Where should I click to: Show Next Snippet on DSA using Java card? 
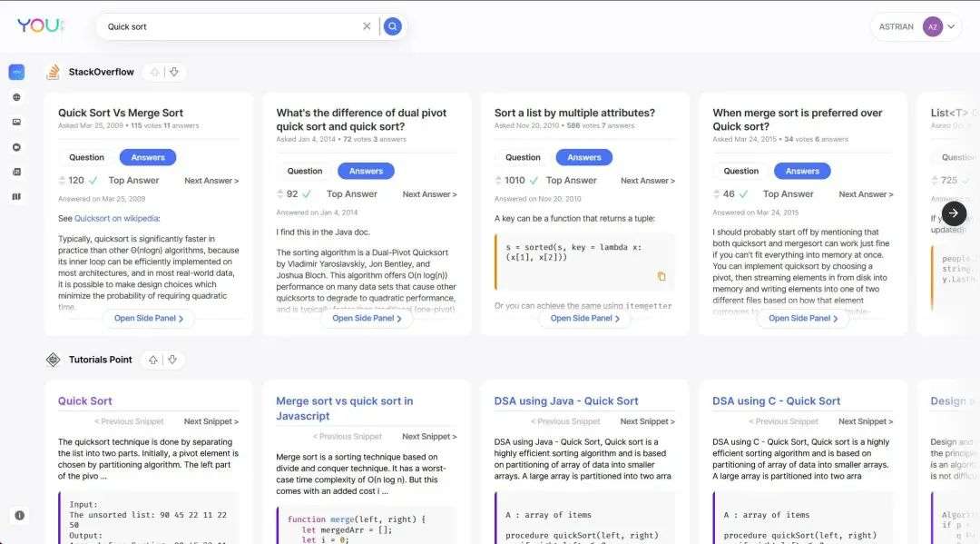coord(648,421)
